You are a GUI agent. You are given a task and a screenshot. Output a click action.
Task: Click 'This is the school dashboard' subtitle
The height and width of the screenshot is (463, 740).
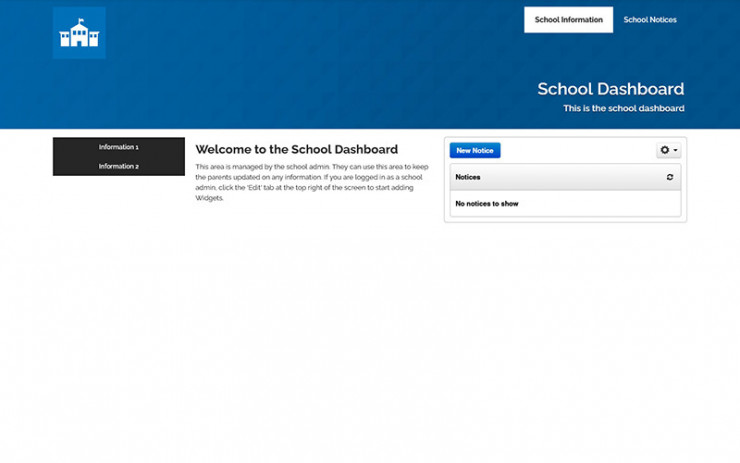(x=623, y=108)
